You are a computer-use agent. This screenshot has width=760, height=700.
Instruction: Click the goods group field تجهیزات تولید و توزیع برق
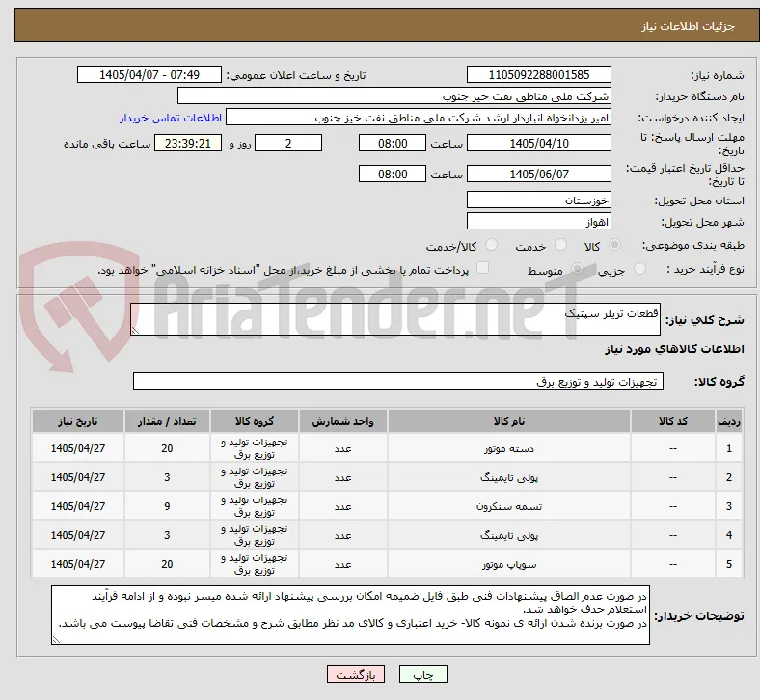[x=398, y=381]
